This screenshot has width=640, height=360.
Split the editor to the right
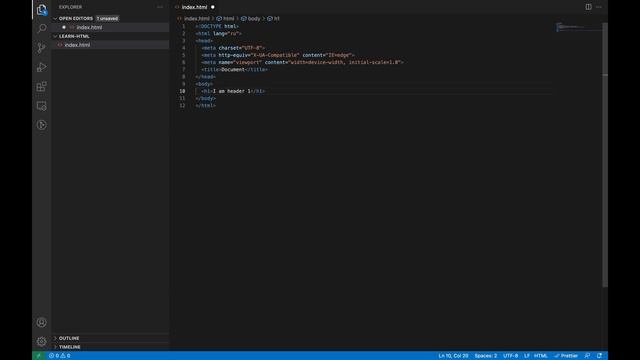click(588, 7)
